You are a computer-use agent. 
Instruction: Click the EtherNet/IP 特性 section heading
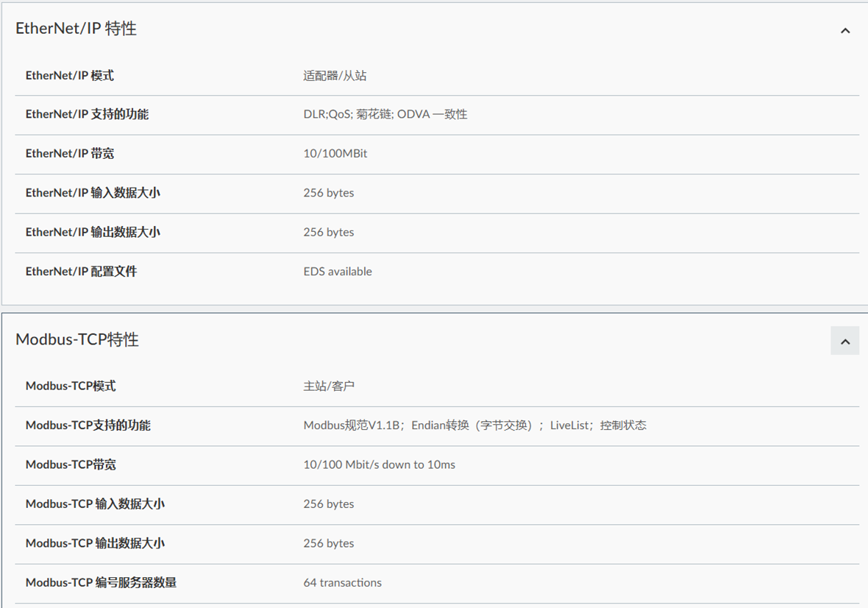click(77, 29)
